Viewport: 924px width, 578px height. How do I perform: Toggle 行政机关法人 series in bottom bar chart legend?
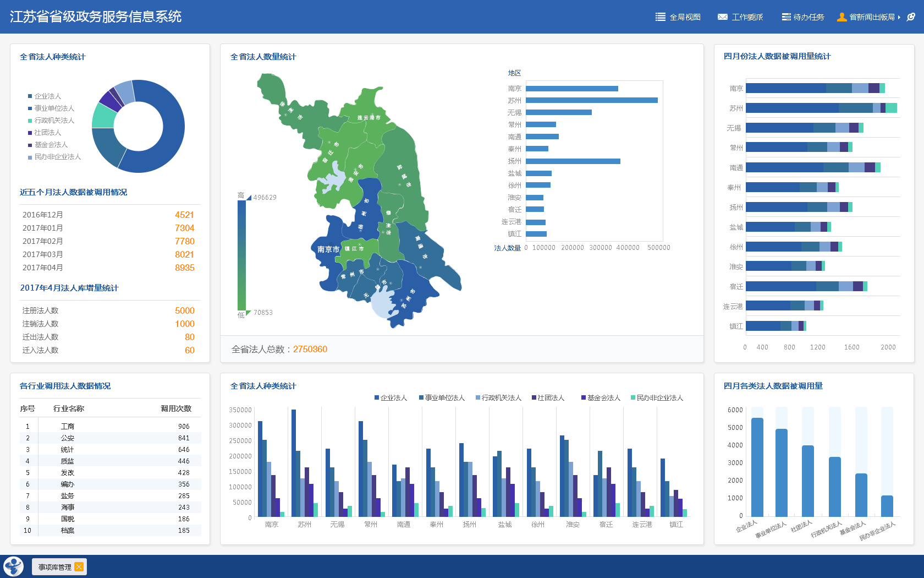(498, 397)
